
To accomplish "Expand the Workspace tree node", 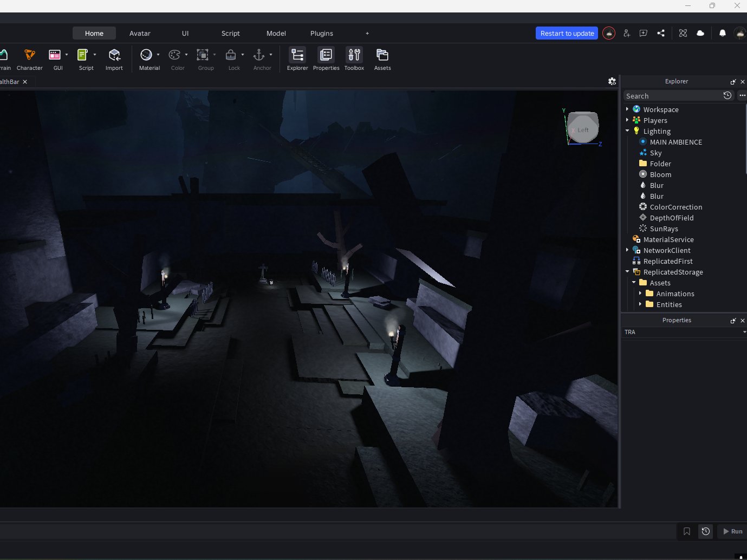I will [x=627, y=109].
